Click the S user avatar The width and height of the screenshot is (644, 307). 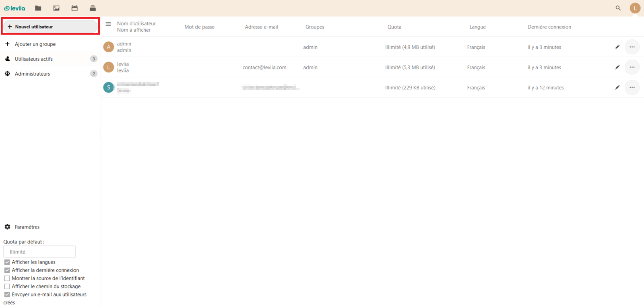(x=109, y=87)
